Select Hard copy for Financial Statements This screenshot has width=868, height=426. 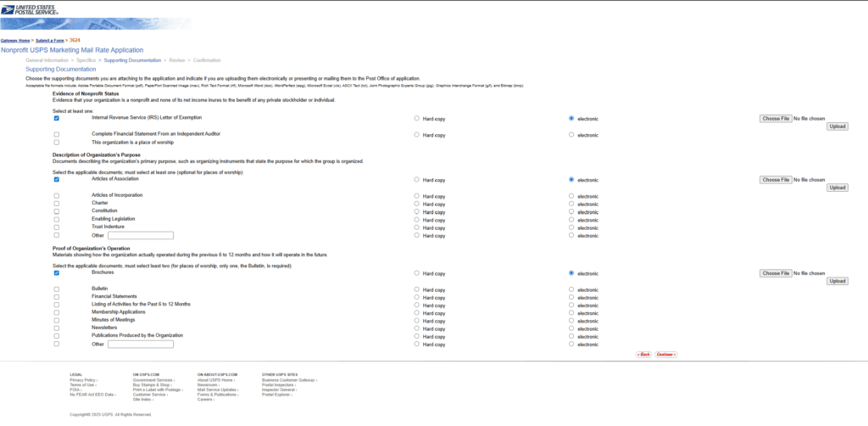point(417,297)
